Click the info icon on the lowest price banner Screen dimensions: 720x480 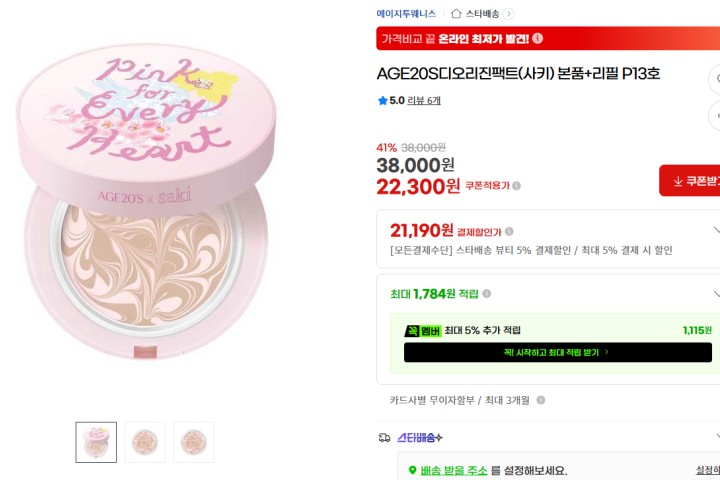pos(538,38)
